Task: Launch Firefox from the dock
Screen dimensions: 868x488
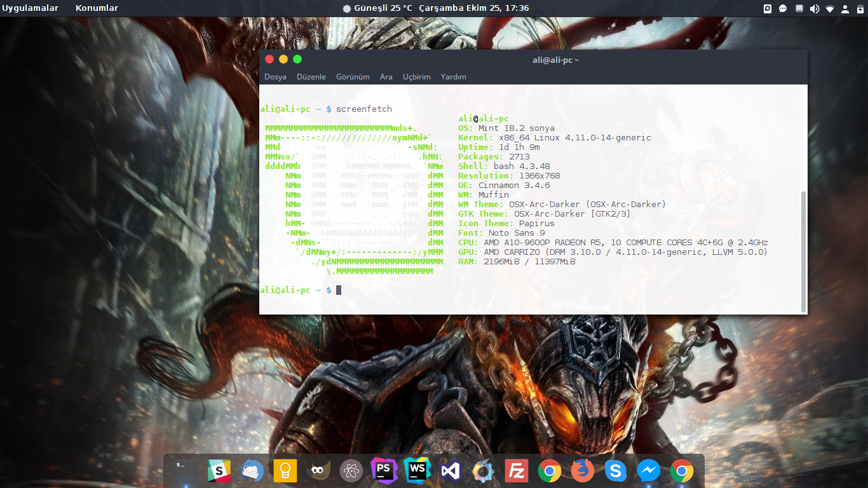Action: (583, 471)
